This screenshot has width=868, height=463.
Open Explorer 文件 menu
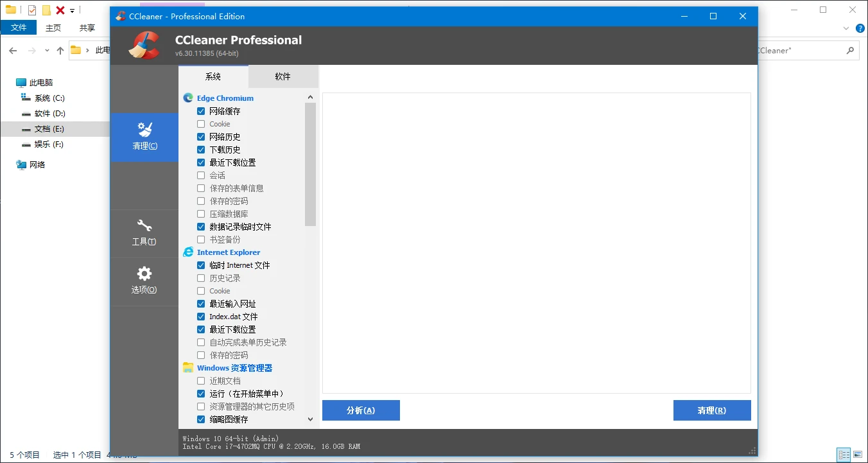(19, 28)
